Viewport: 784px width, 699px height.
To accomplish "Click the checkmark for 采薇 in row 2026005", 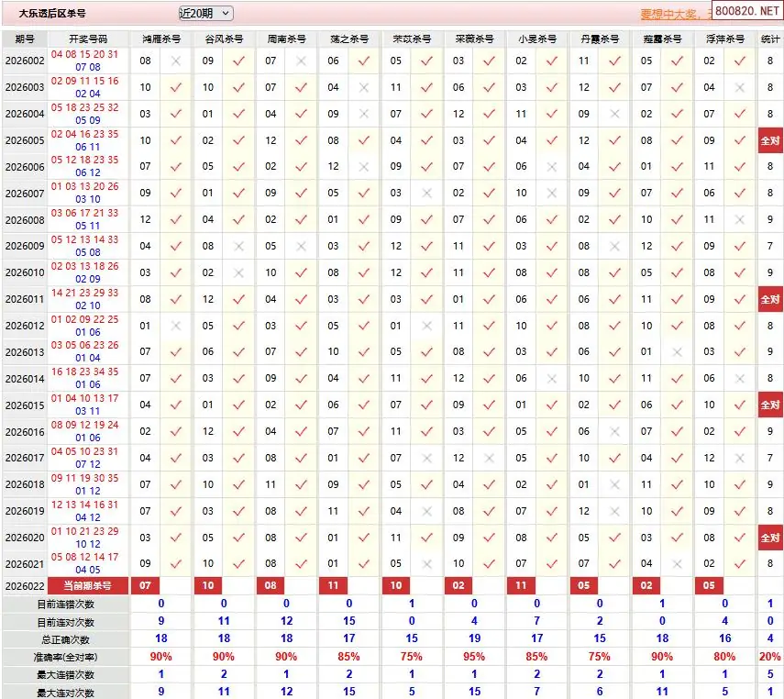I will tap(489, 140).
